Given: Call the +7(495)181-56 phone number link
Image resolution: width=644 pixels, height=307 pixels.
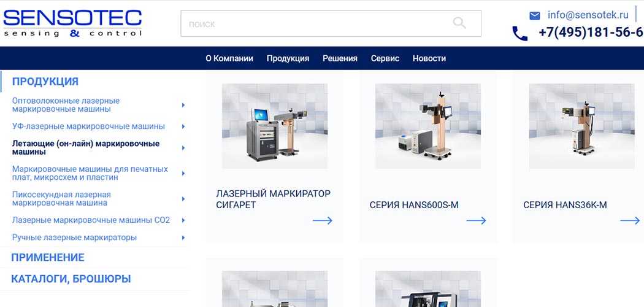Looking at the screenshot, I should (591, 32).
